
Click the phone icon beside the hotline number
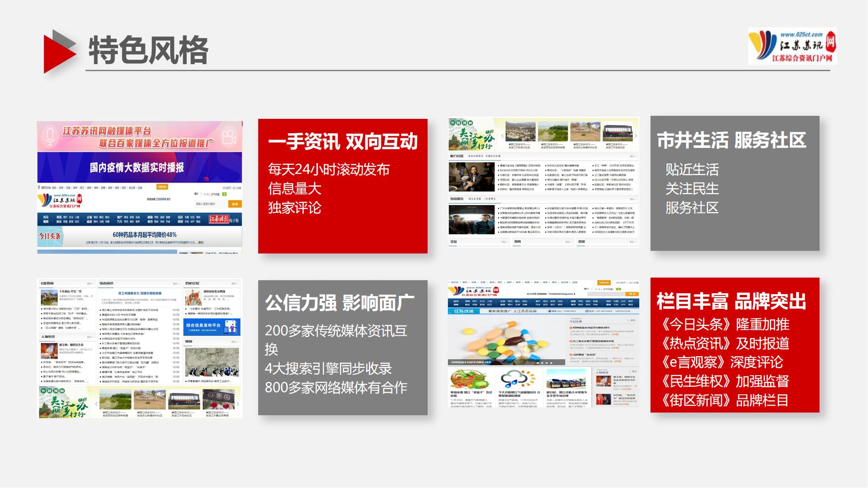[586, 311]
